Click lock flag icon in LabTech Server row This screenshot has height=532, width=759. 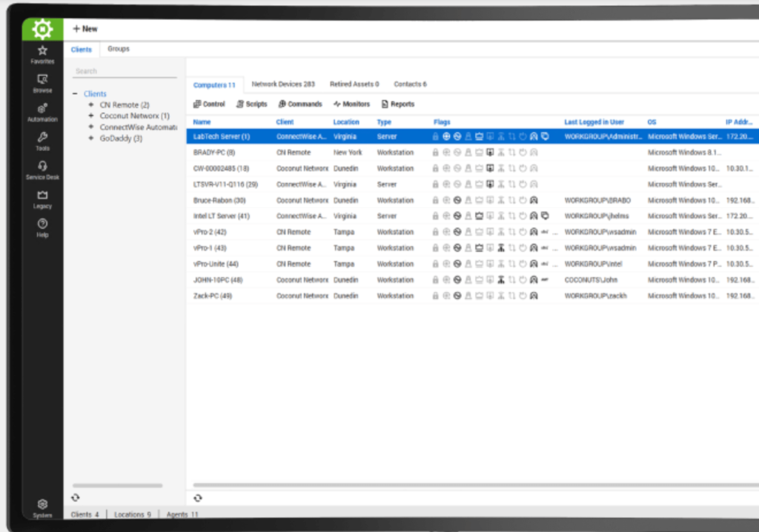[x=435, y=136]
